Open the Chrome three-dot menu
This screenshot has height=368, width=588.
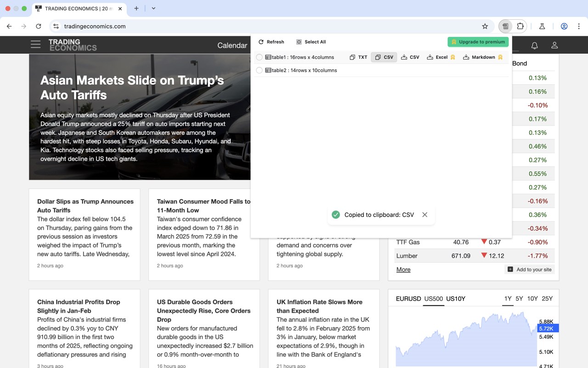[579, 26]
